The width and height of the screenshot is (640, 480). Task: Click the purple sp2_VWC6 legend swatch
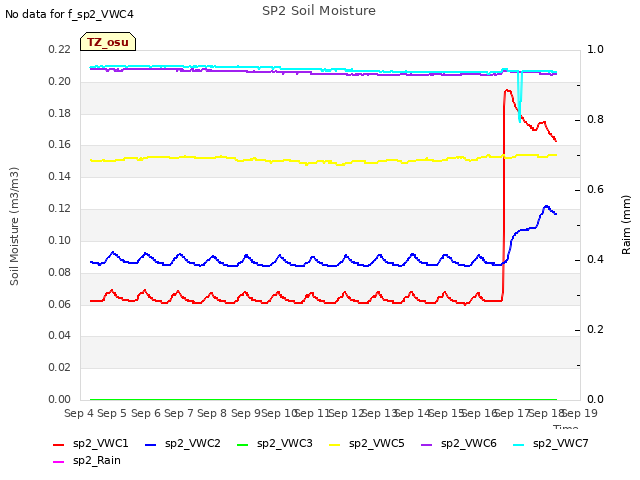(x=427, y=444)
